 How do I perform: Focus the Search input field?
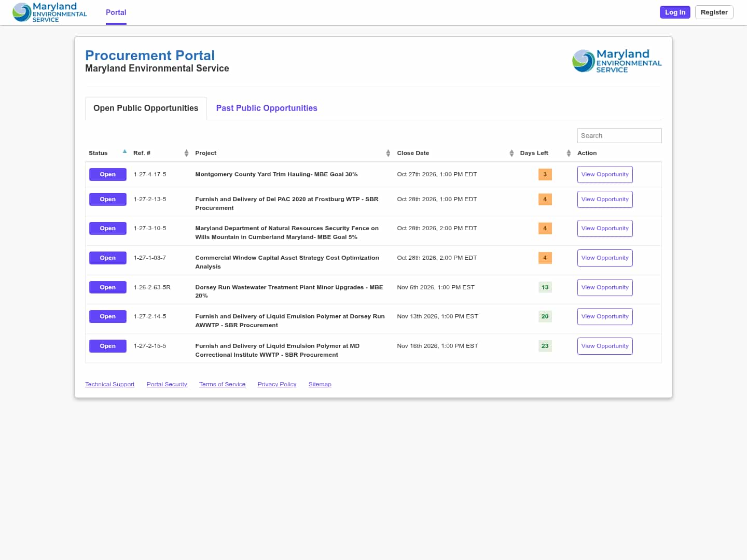click(619, 136)
